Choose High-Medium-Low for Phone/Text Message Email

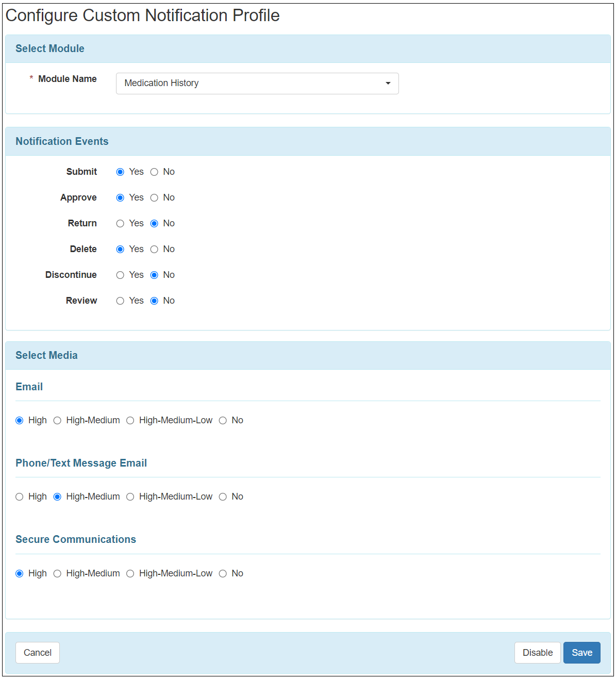point(130,497)
